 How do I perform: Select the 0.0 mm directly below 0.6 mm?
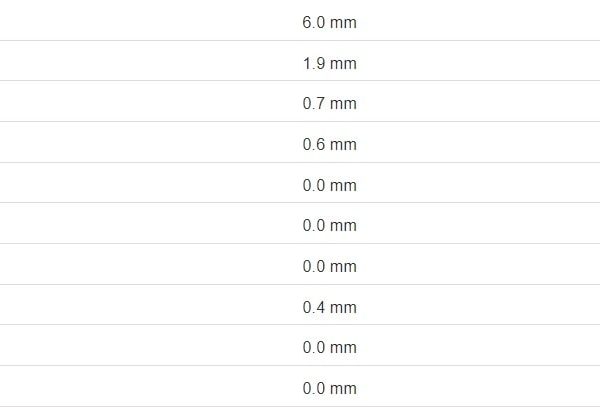click(329, 186)
